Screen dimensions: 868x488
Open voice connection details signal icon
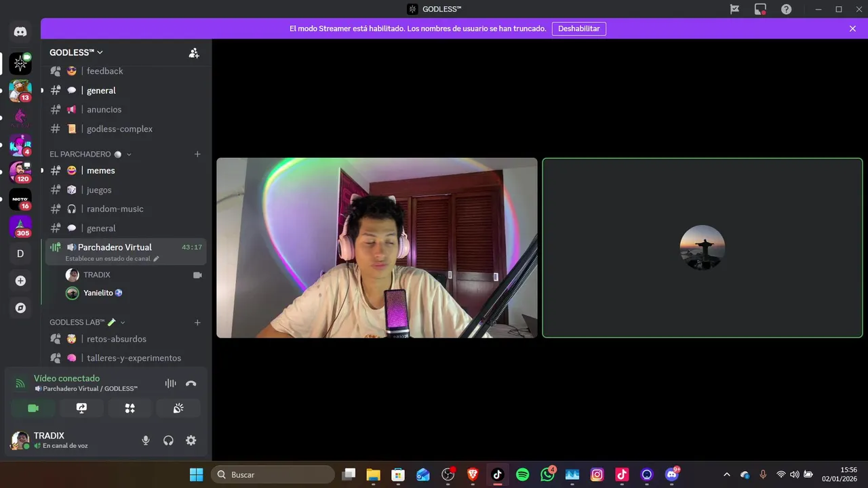[20, 384]
